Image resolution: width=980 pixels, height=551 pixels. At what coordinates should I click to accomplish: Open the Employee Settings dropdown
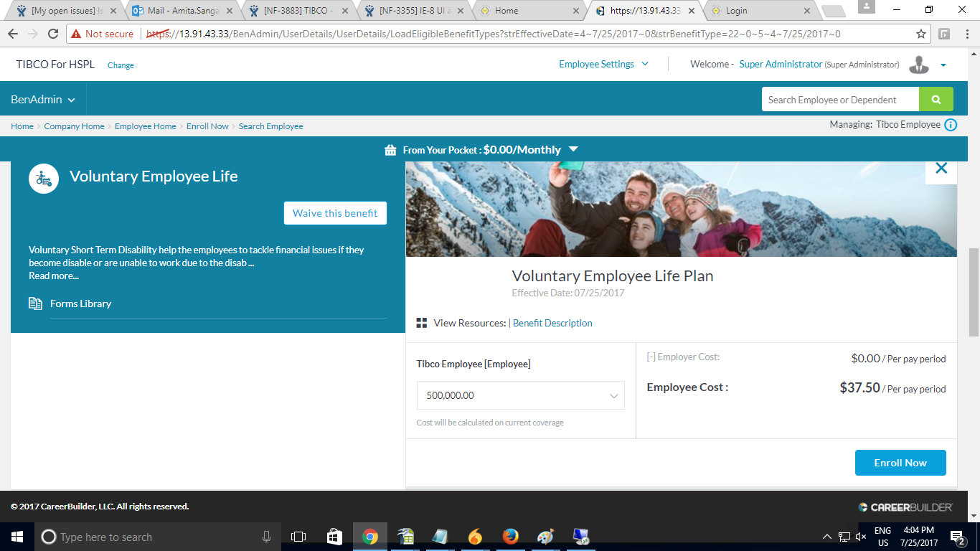pyautogui.click(x=604, y=64)
